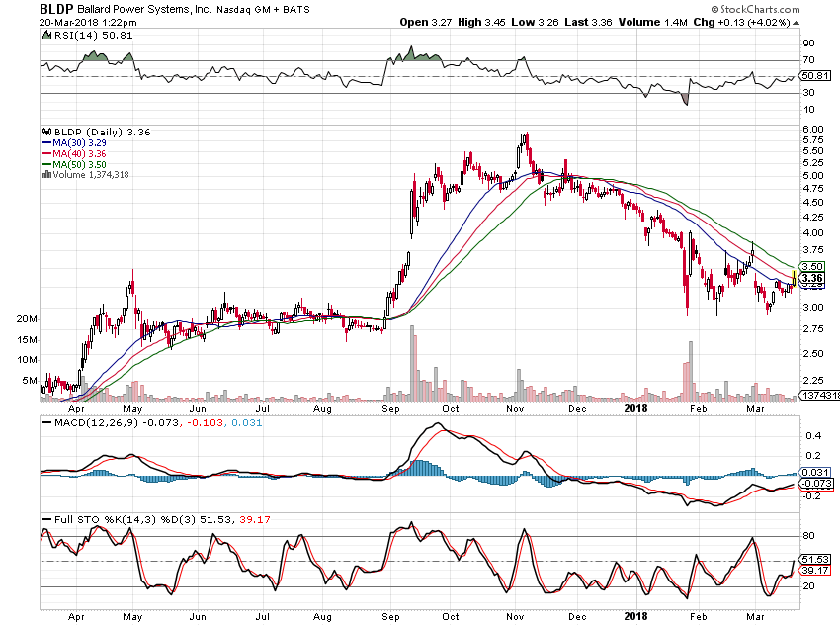Screen dimensions: 840x626
Task: Click the exchange label Nasdaq GM + BATS
Action: (263, 9)
